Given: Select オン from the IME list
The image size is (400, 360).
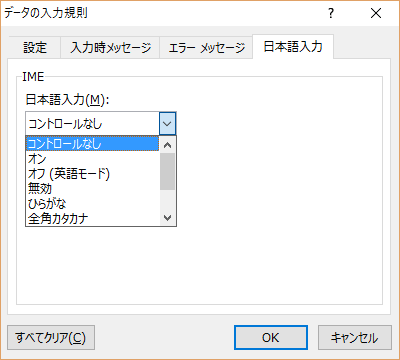Looking at the screenshot, I should [92, 159].
